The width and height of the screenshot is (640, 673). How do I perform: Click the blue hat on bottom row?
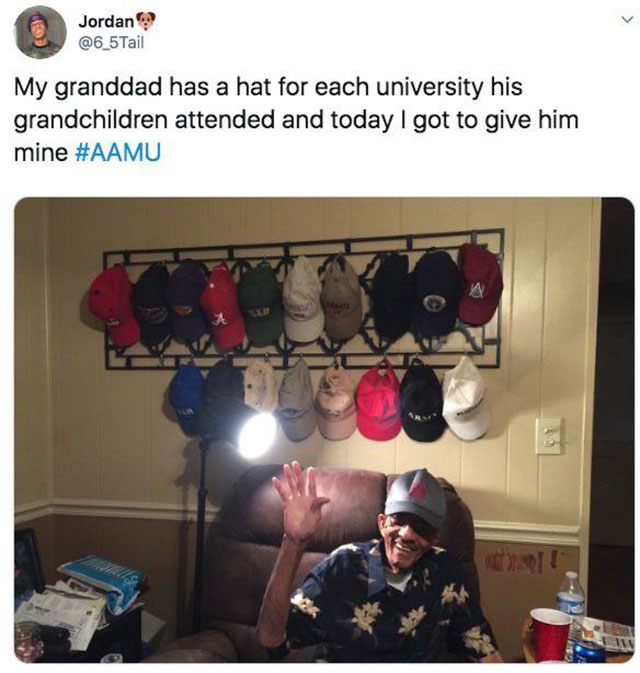click(x=187, y=399)
